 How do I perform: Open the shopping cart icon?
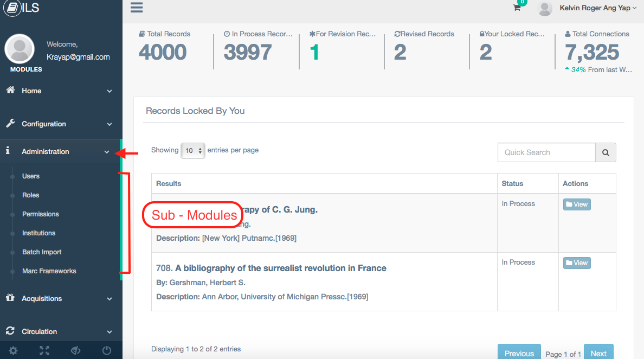click(x=517, y=8)
